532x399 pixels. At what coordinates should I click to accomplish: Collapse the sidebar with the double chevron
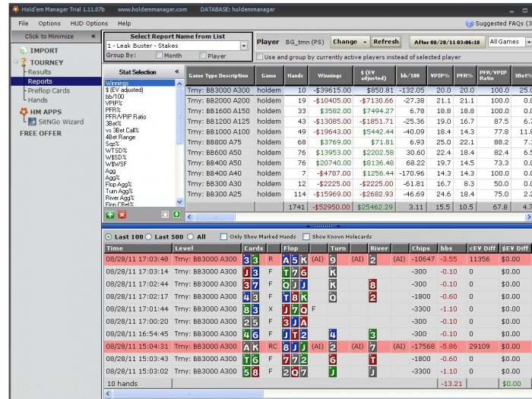(93, 36)
